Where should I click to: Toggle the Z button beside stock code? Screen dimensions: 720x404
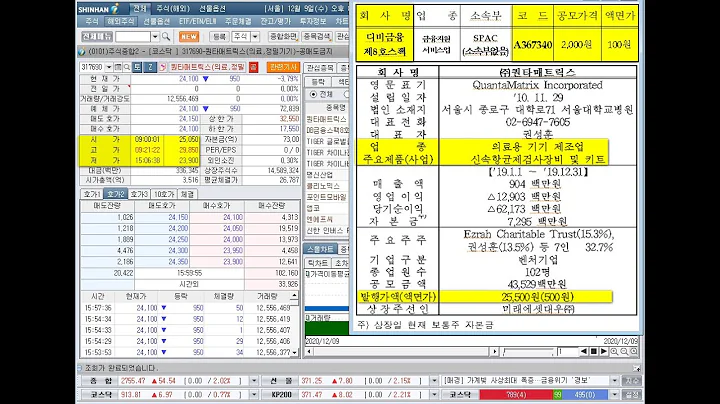click(150, 67)
